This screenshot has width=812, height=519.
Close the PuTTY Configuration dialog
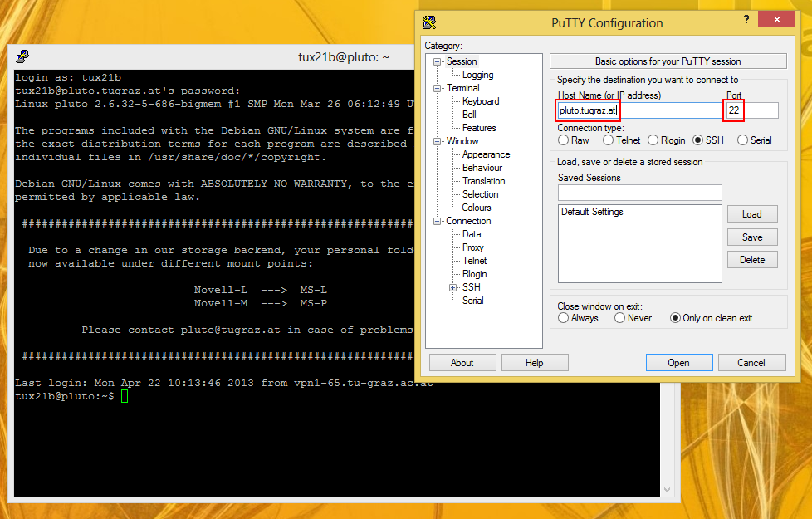(776, 19)
